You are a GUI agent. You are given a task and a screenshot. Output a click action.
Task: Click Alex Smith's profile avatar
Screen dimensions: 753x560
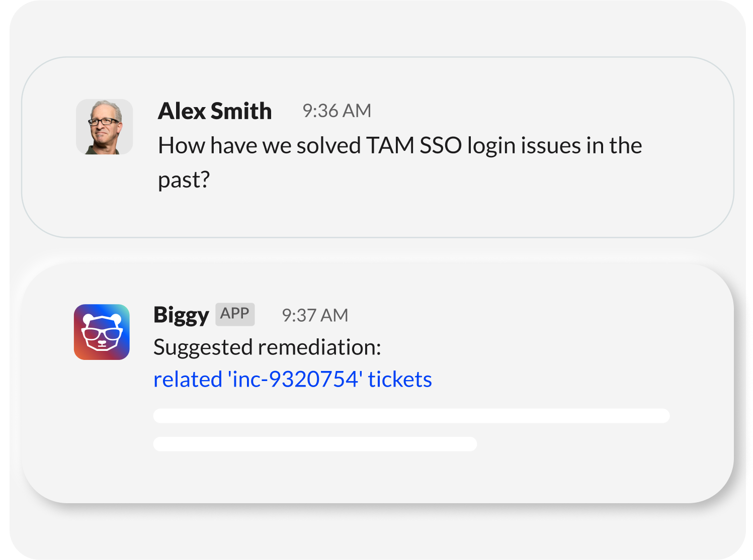click(105, 127)
